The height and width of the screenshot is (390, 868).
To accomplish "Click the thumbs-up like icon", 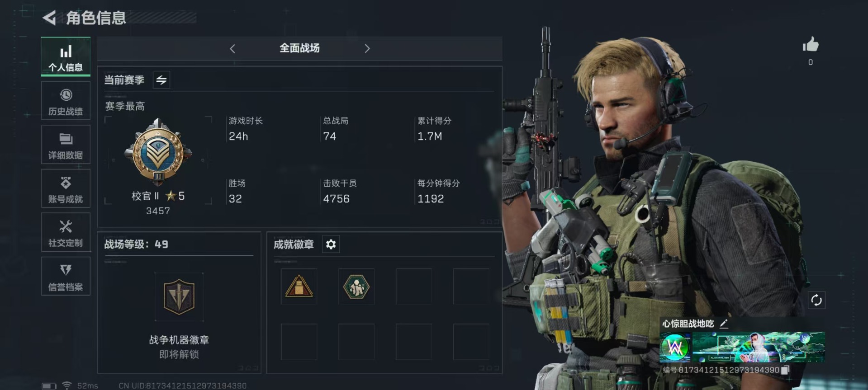I will click(x=810, y=45).
